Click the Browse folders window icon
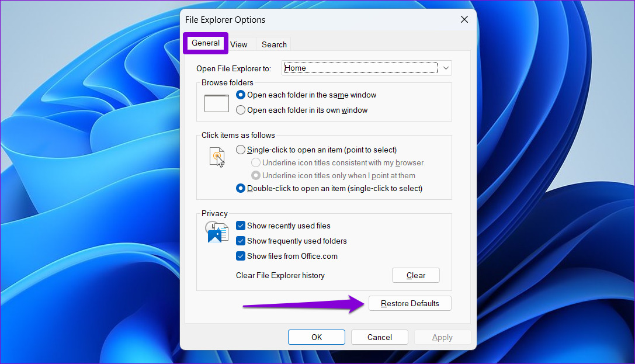 click(217, 103)
